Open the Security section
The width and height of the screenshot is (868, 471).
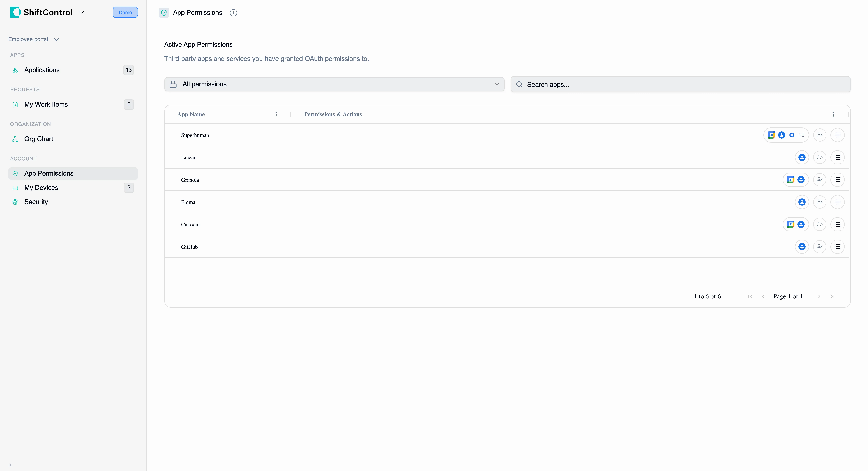tap(73, 202)
